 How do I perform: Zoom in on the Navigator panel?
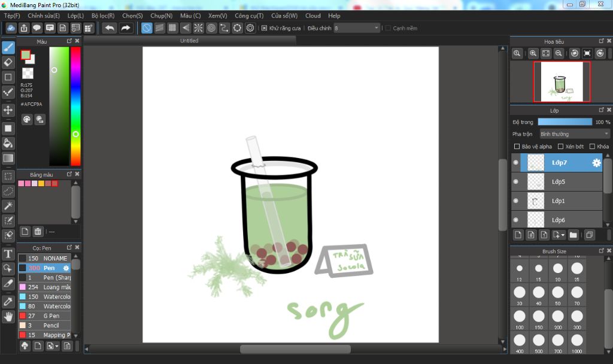(x=533, y=53)
